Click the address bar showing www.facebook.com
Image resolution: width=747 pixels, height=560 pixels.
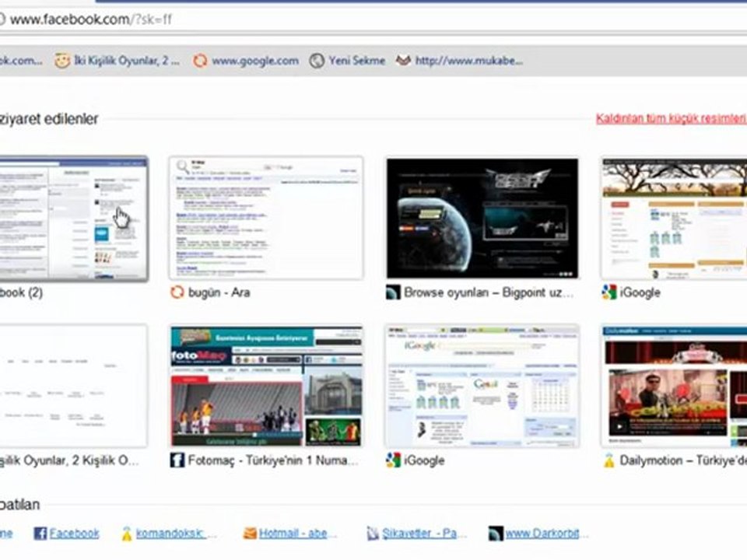coord(372,19)
